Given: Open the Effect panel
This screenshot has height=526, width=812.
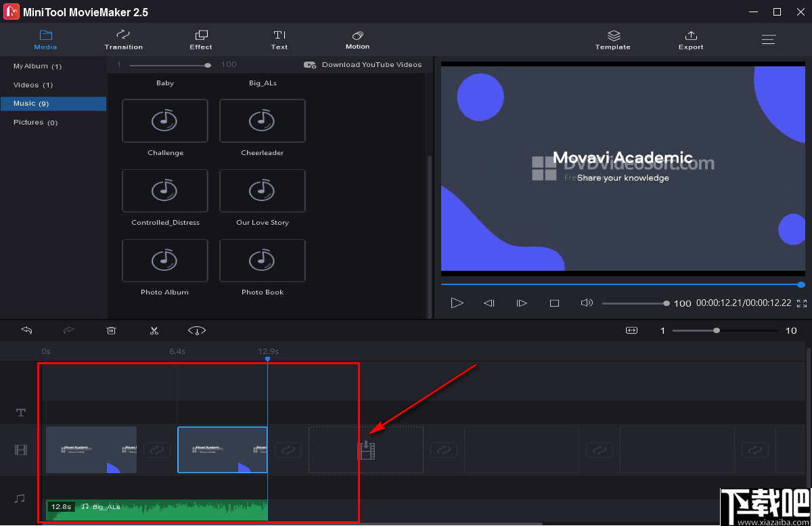Looking at the screenshot, I should [200, 39].
